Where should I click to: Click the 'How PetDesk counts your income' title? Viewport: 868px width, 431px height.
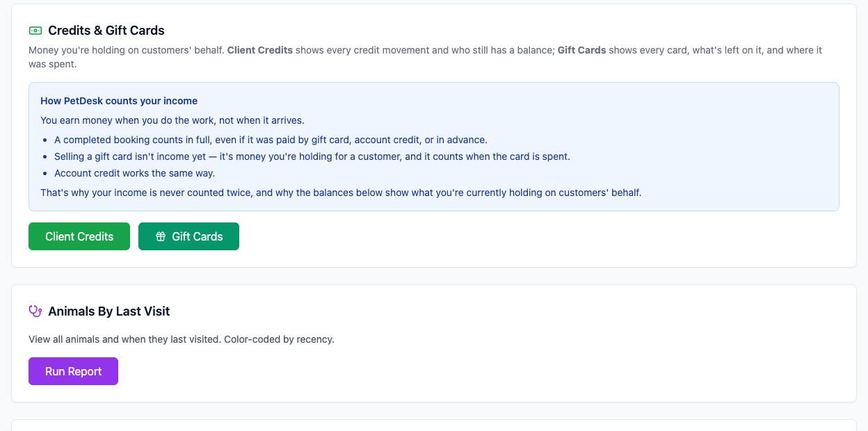pos(119,101)
